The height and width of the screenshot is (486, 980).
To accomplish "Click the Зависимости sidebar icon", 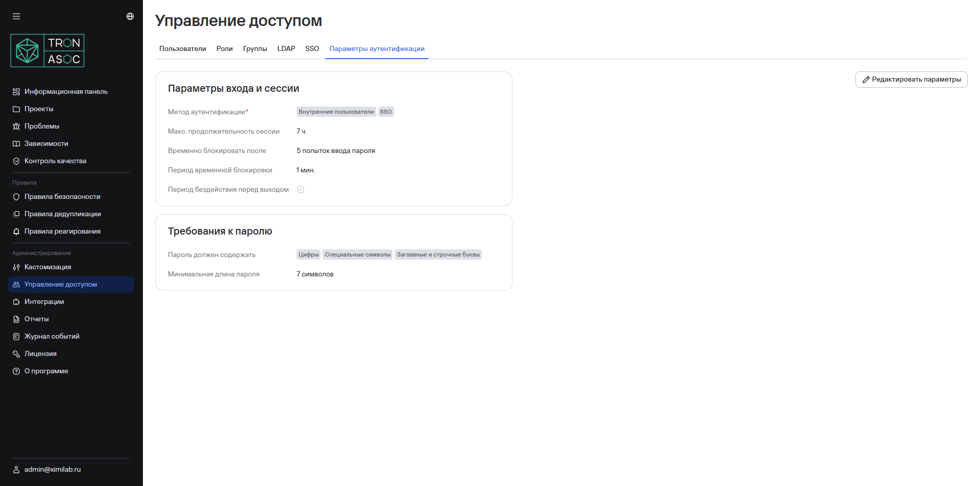I will click(x=15, y=143).
